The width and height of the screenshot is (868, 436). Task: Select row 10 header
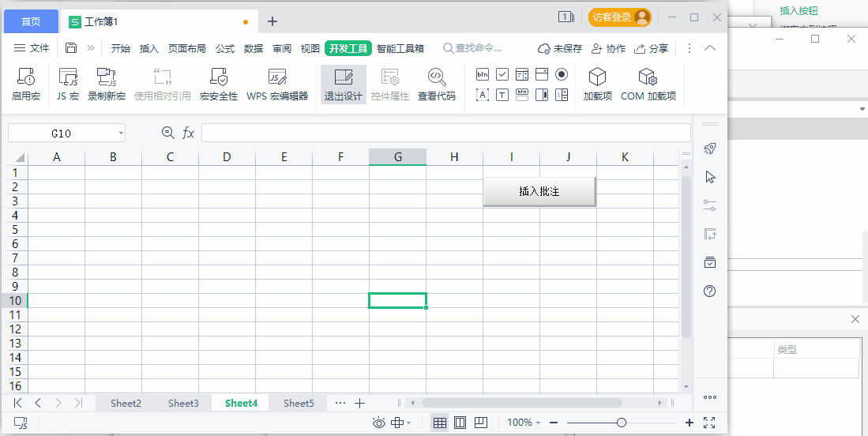point(15,300)
